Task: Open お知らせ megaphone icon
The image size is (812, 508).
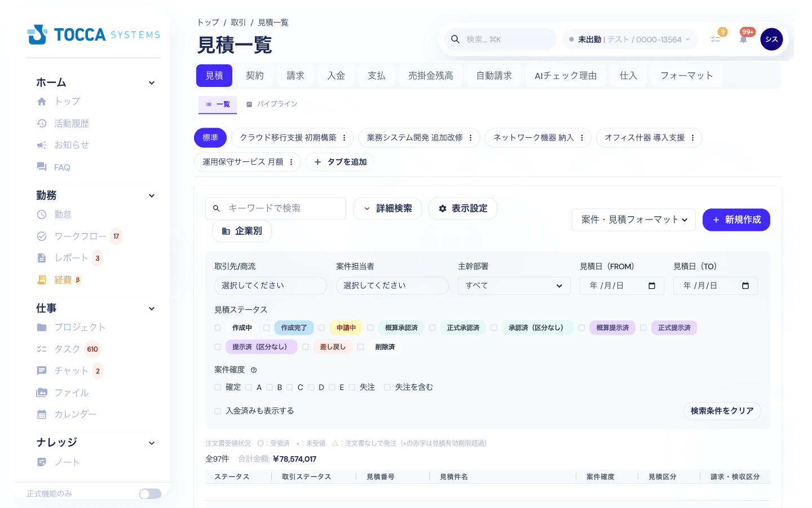Action: point(42,145)
